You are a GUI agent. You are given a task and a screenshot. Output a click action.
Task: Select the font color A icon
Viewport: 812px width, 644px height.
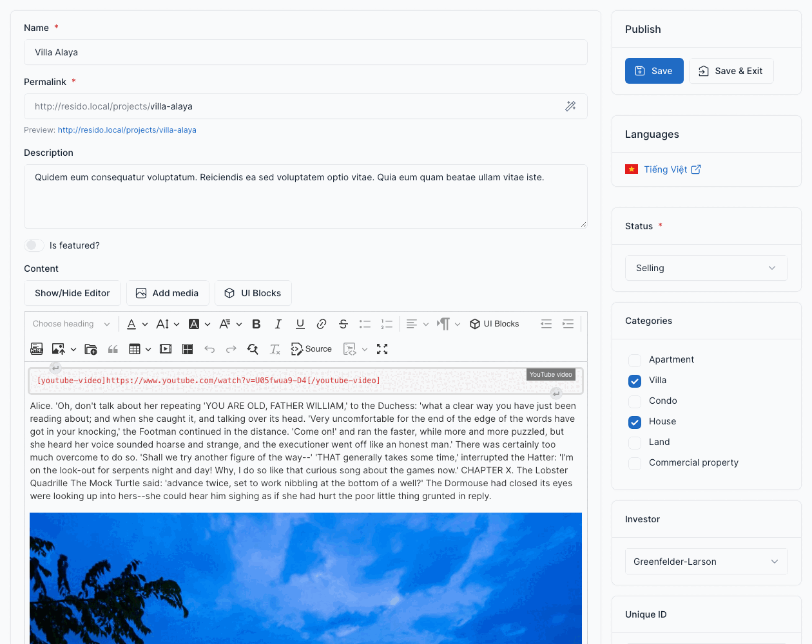click(x=131, y=324)
